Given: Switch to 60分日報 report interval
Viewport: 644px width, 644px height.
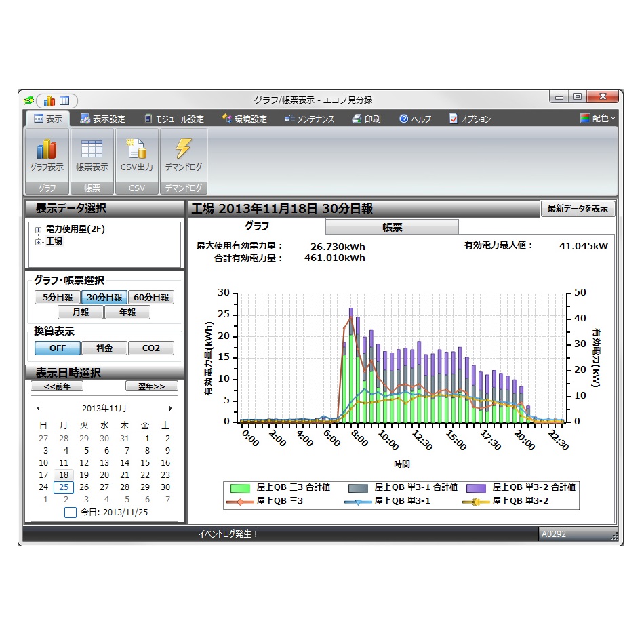Looking at the screenshot, I should [150, 297].
